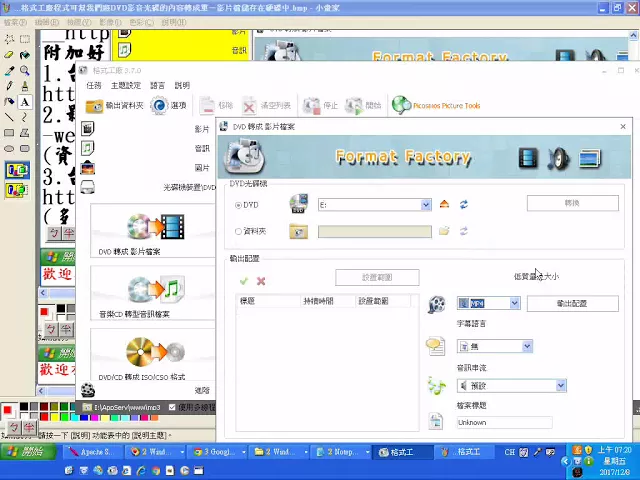Open the 說明 help menu in Format Factory
This screenshot has height=480, width=640.
182,85
